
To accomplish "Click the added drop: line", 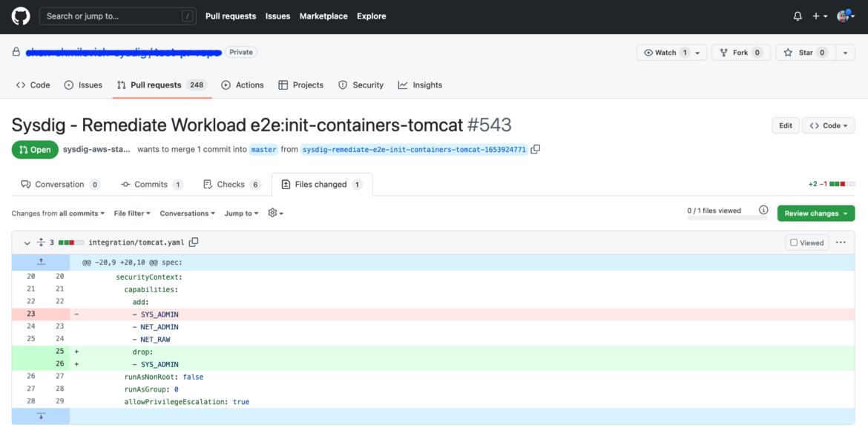I will pyautogui.click(x=433, y=351).
